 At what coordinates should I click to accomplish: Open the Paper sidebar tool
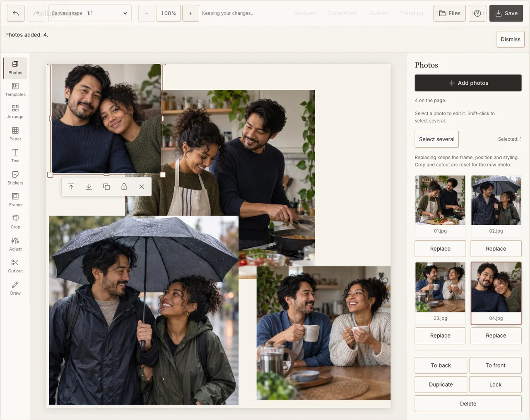pyautogui.click(x=15, y=134)
